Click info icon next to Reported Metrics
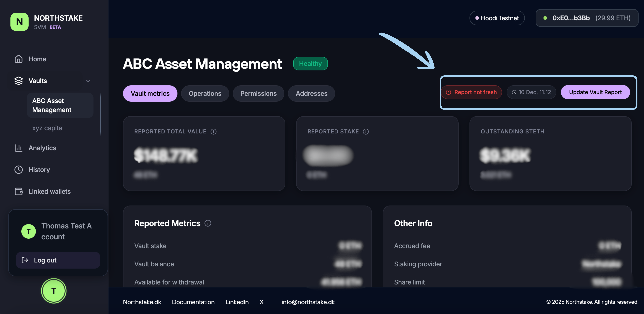The image size is (644, 314). click(208, 223)
